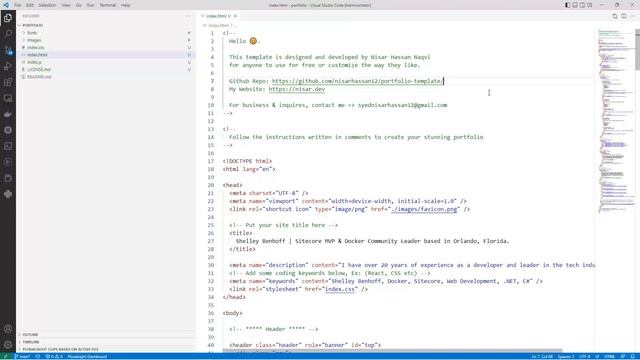
Task: Open index.css in explorer
Action: coord(106,47)
